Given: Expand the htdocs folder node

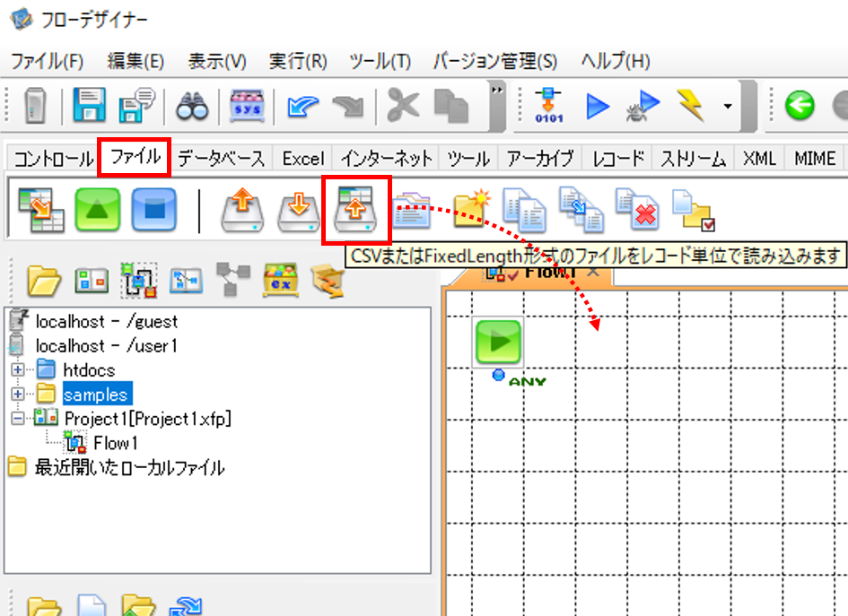Looking at the screenshot, I should point(18,369).
